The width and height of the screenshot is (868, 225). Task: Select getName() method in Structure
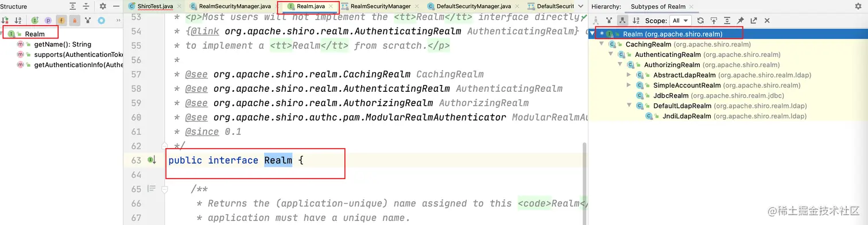[63, 44]
